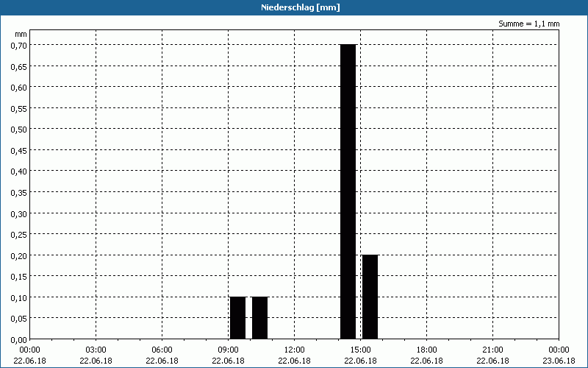Click the 23.06.18 date label
Viewport: 588px width, 368px height.
tap(559, 361)
